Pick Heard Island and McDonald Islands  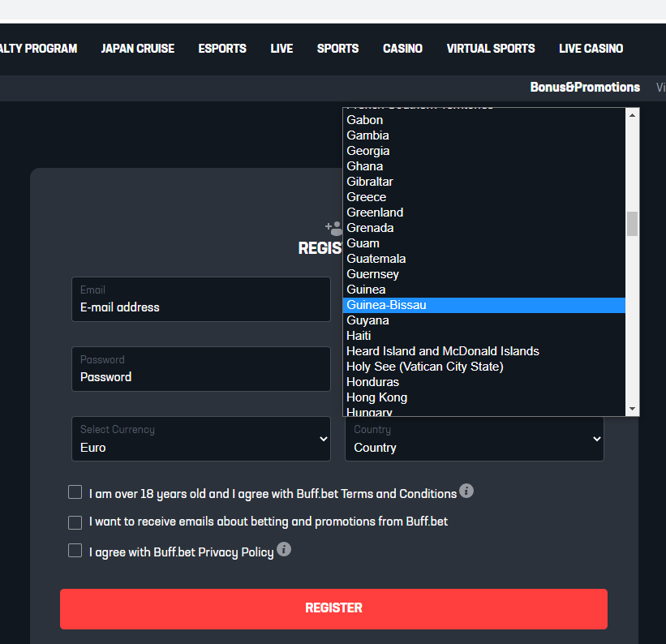coord(483,351)
